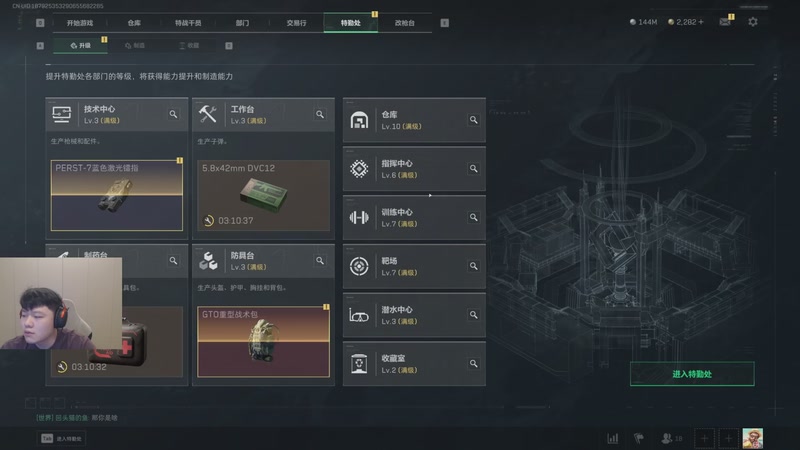Screen dimensions: 800x450
Task: Select the 升级 sub-tab
Action: pyautogui.click(x=81, y=45)
